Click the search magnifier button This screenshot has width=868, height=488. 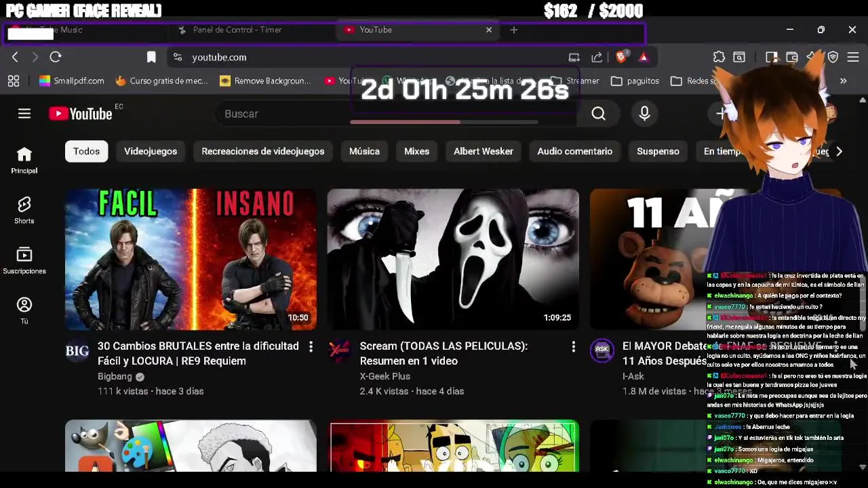[x=598, y=114]
